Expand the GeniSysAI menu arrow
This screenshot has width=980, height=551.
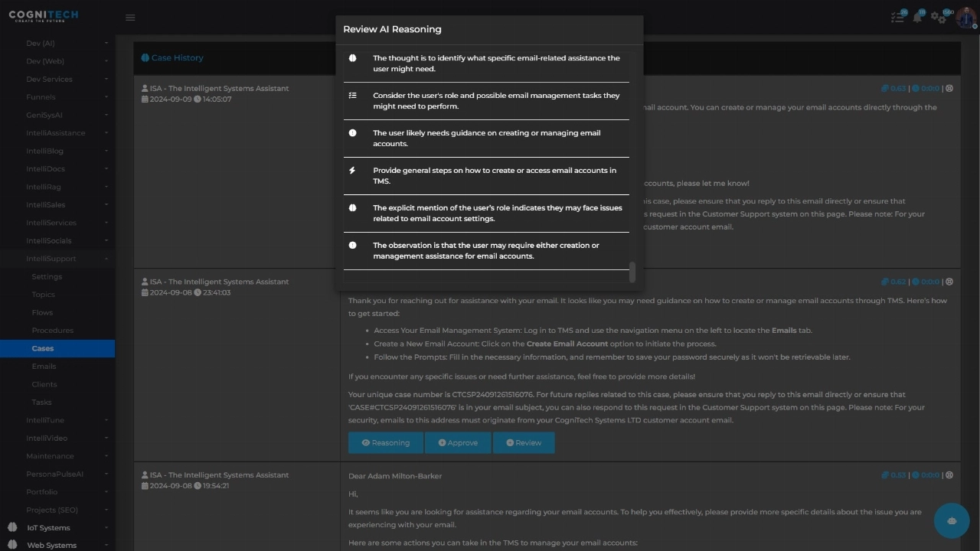click(x=106, y=115)
